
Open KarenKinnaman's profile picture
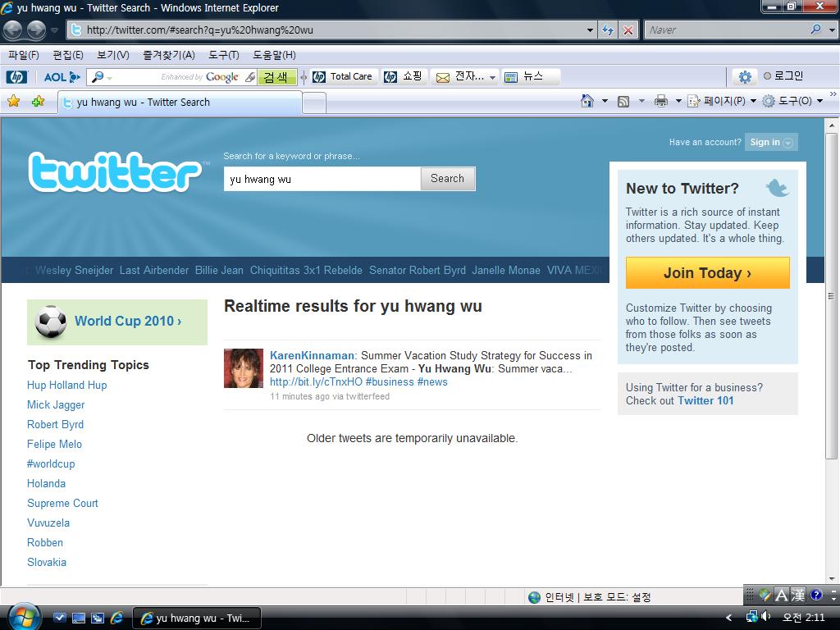(244, 368)
